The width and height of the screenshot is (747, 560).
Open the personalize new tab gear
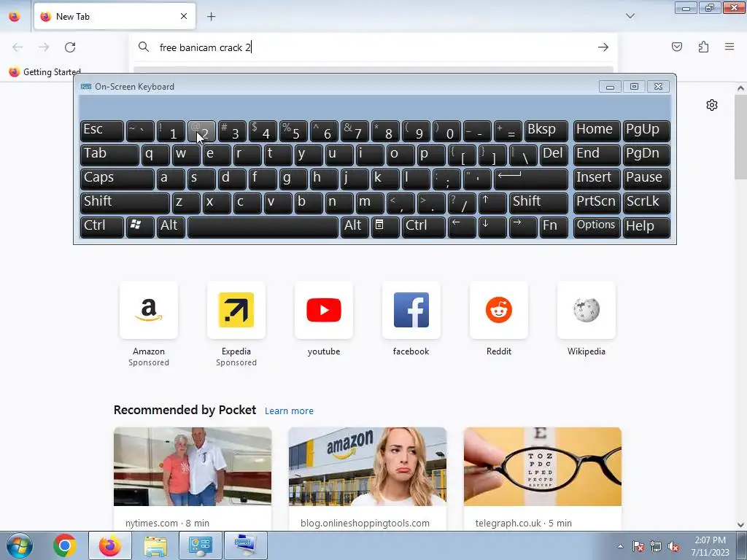tap(712, 105)
